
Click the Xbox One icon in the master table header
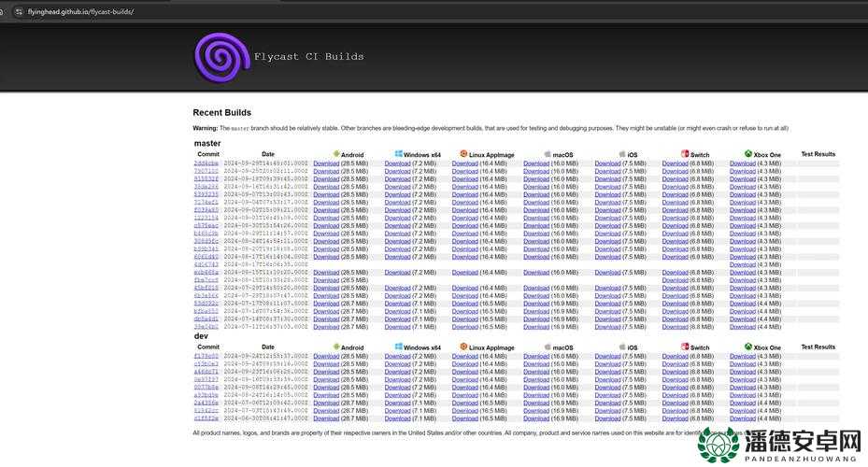[x=747, y=154]
